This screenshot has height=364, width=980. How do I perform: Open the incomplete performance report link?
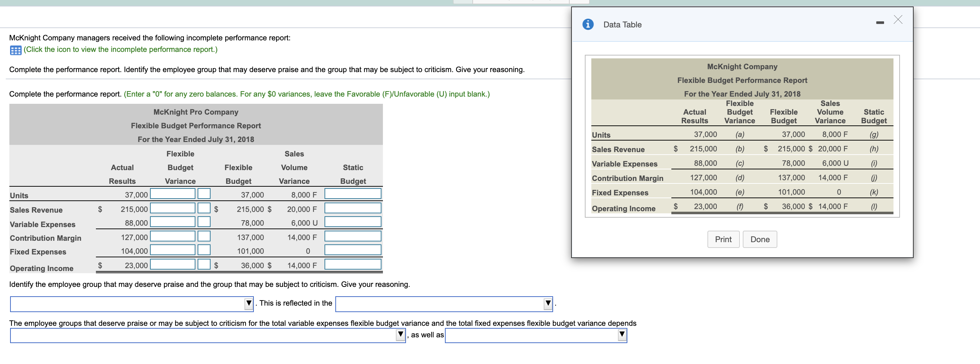click(x=120, y=49)
